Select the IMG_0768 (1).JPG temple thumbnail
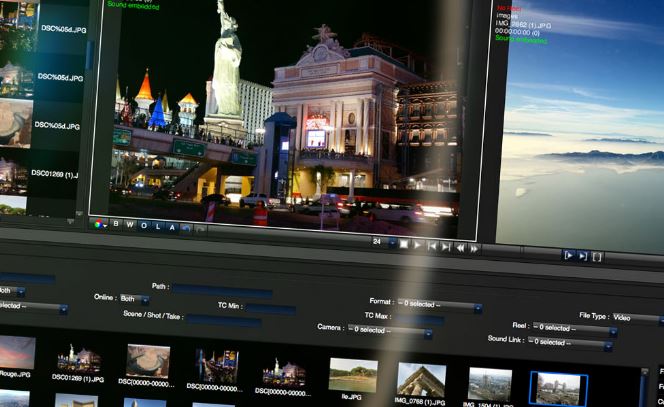This screenshot has width=664, height=407. [x=421, y=379]
